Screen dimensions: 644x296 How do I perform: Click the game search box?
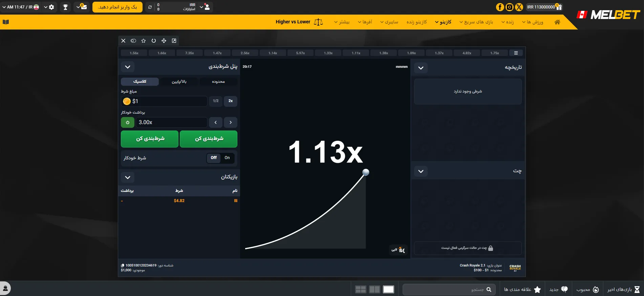point(449,290)
